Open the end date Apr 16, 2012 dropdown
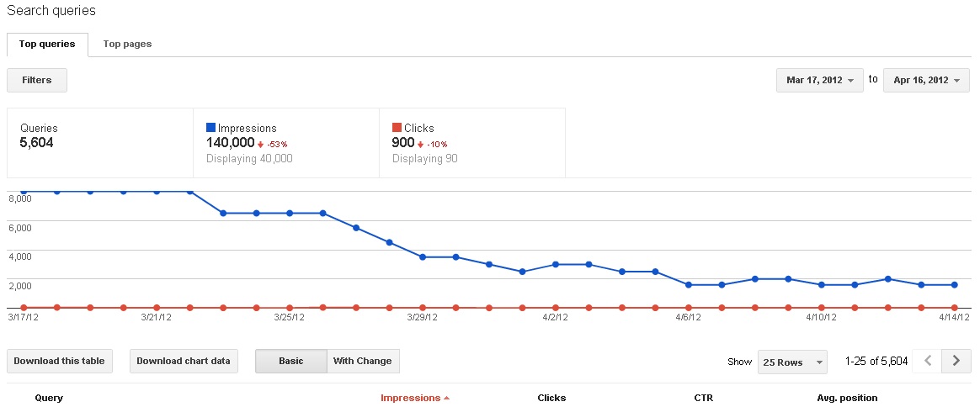The height and width of the screenshot is (407, 980). 926,81
